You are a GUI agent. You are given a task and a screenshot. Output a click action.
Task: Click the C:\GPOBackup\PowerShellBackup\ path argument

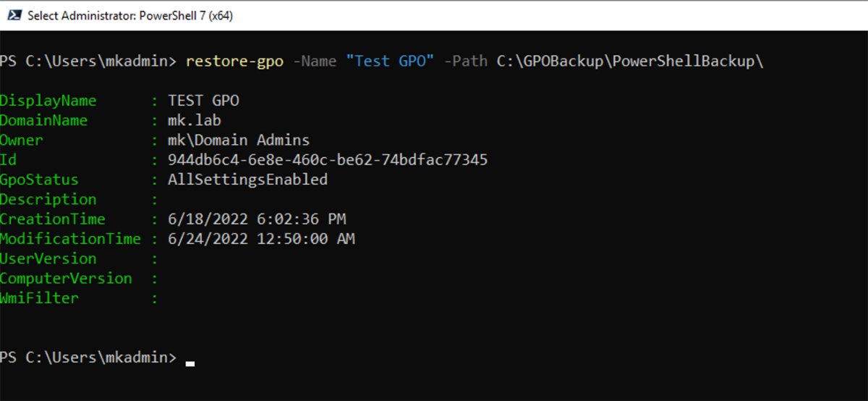630,62
